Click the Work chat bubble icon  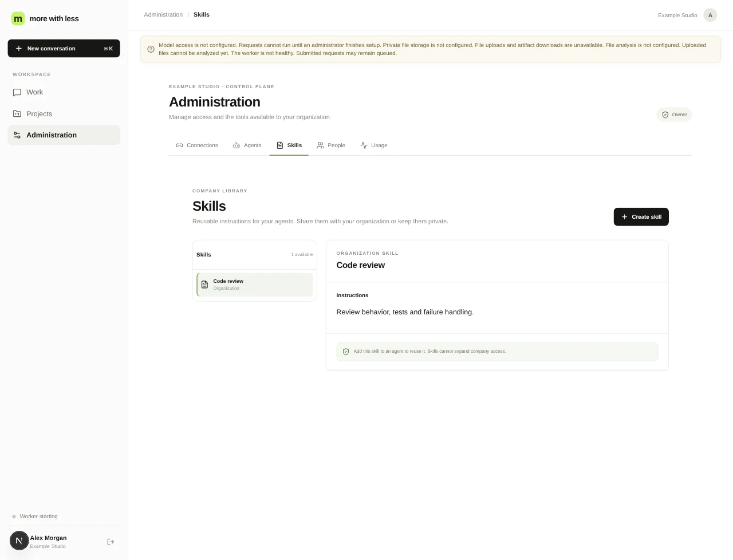point(17,92)
